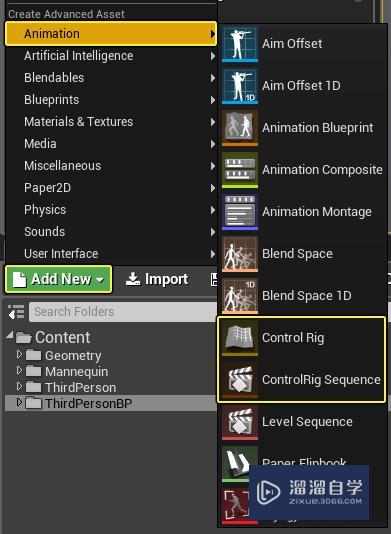Choose Aim Offset asset type

point(302,44)
